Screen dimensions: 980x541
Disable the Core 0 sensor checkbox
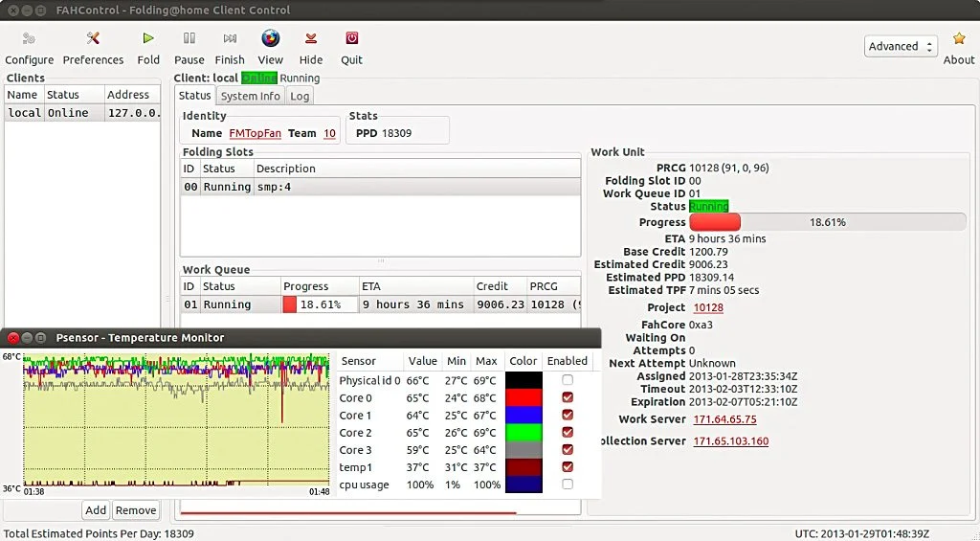click(567, 397)
